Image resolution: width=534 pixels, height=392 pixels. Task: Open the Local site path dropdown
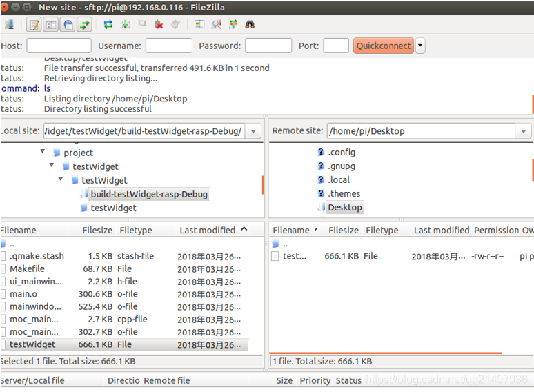[x=253, y=131]
